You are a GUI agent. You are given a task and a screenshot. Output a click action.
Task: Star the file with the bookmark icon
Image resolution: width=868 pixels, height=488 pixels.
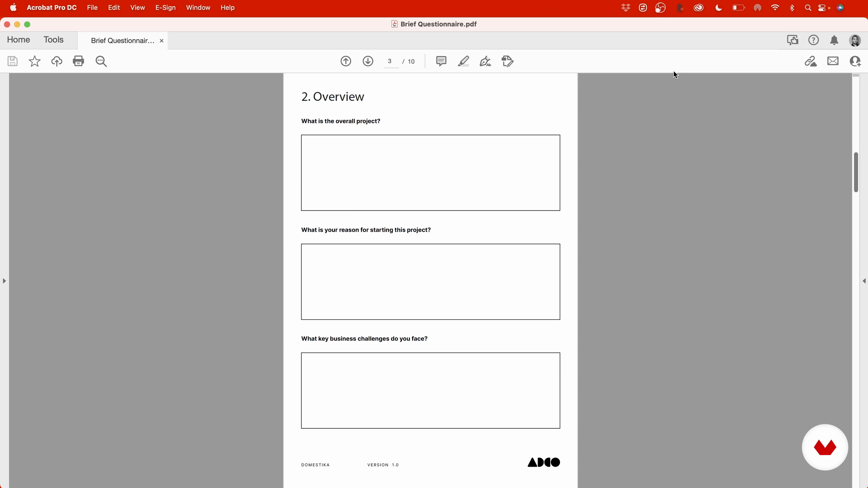34,61
